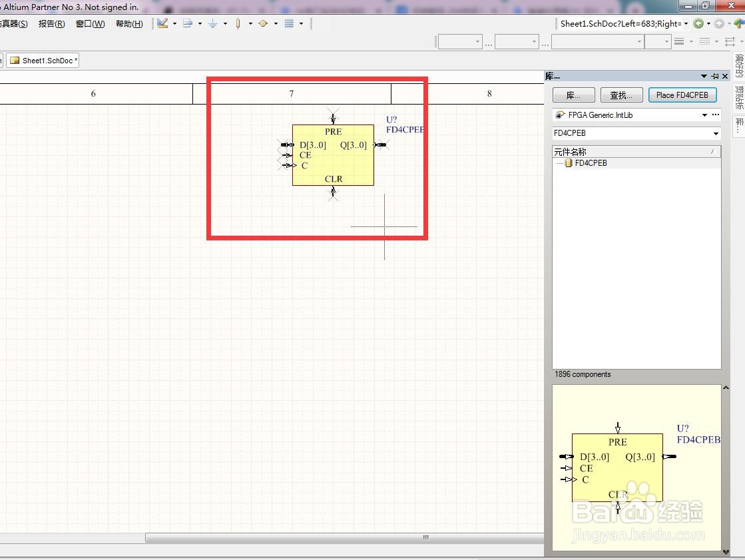Image resolution: width=745 pixels, height=560 pixels.
Task: Open the 偏好的 side tab
Action: point(738,66)
